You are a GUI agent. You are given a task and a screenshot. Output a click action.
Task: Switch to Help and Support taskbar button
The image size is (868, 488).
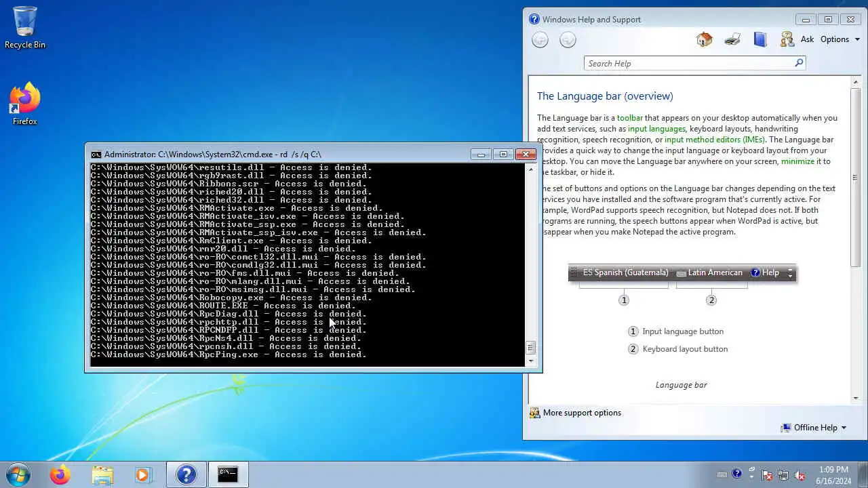click(x=186, y=474)
